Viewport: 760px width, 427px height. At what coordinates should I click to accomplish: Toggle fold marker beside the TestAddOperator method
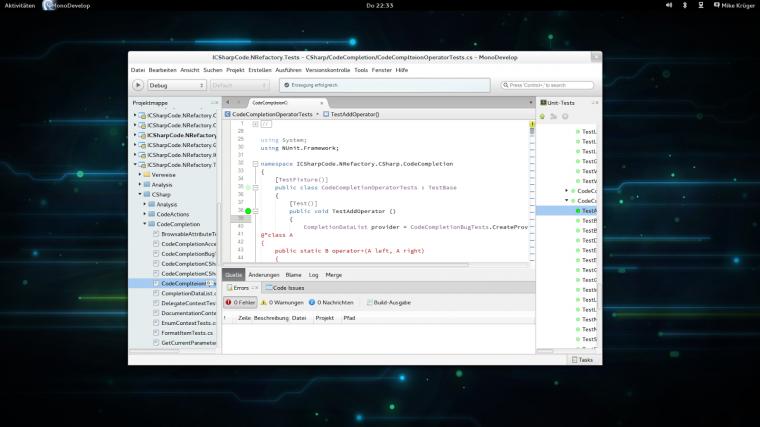click(x=255, y=211)
